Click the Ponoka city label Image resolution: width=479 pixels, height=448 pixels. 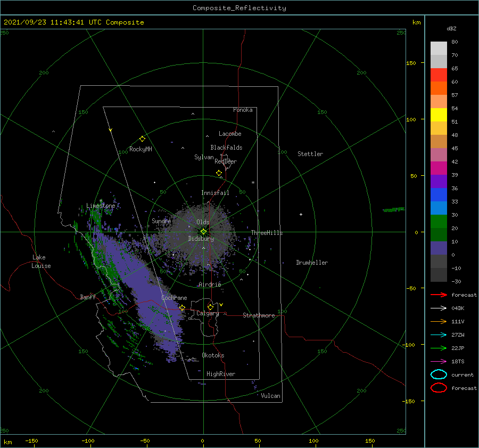coord(243,110)
